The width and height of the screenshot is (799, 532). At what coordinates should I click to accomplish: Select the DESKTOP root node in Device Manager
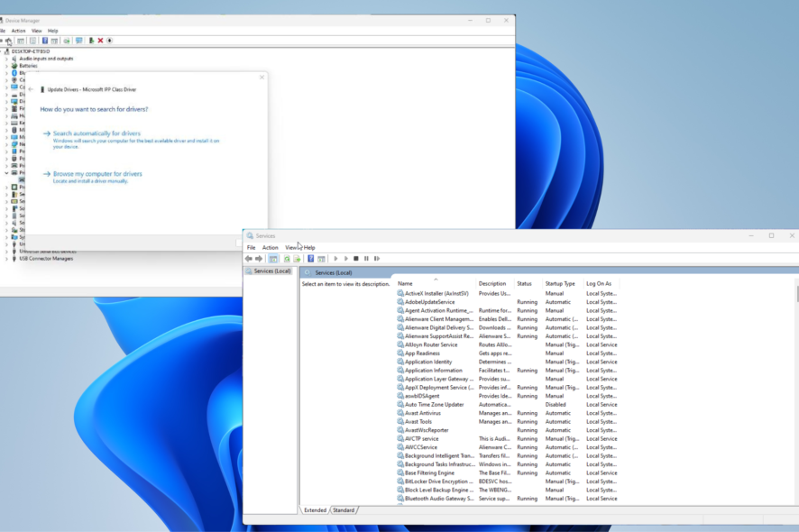point(31,51)
